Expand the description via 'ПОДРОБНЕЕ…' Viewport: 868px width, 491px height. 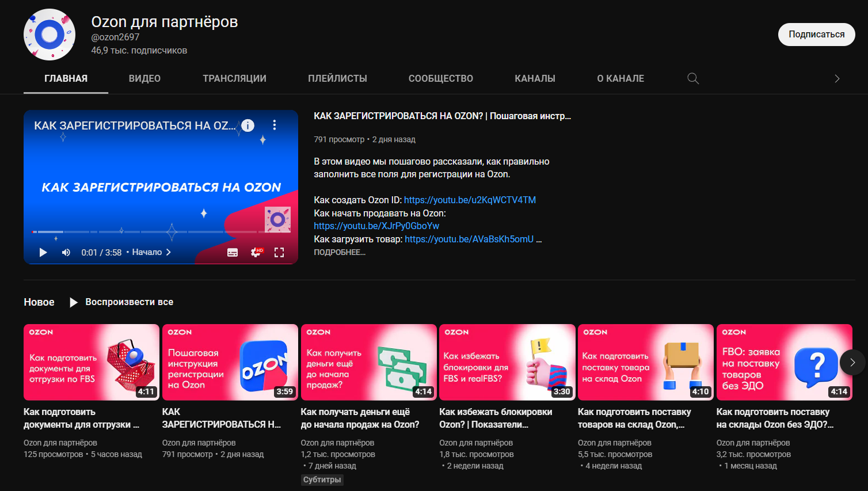point(340,252)
